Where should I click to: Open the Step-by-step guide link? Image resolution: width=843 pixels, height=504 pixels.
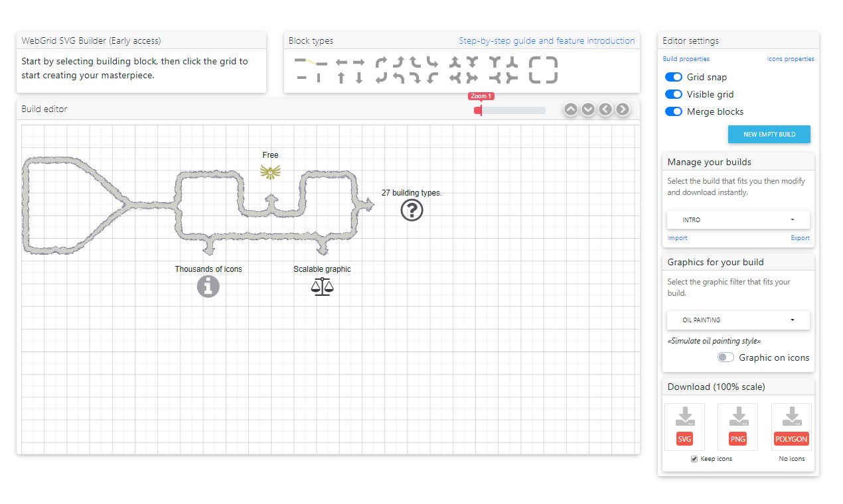click(547, 40)
